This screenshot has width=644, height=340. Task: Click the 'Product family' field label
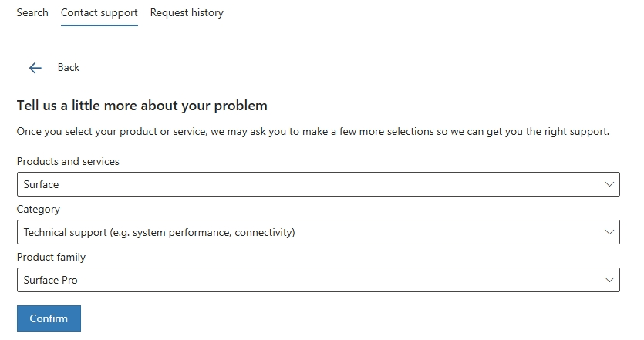pyautogui.click(x=51, y=258)
